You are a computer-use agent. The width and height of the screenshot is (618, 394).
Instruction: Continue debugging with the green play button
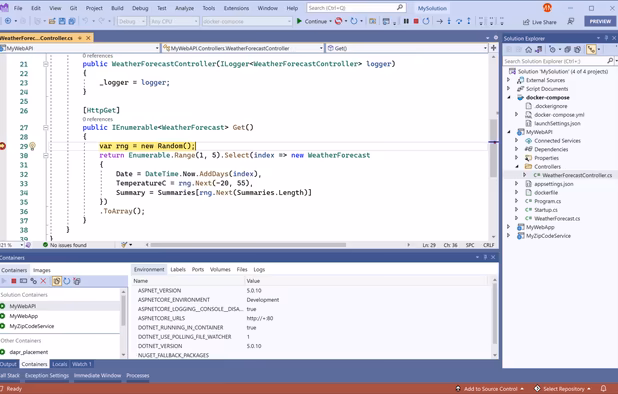(299, 21)
